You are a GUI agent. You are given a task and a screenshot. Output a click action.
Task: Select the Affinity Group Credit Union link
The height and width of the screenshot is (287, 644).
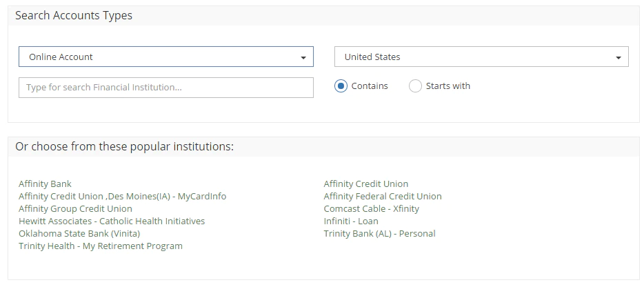[x=76, y=208]
